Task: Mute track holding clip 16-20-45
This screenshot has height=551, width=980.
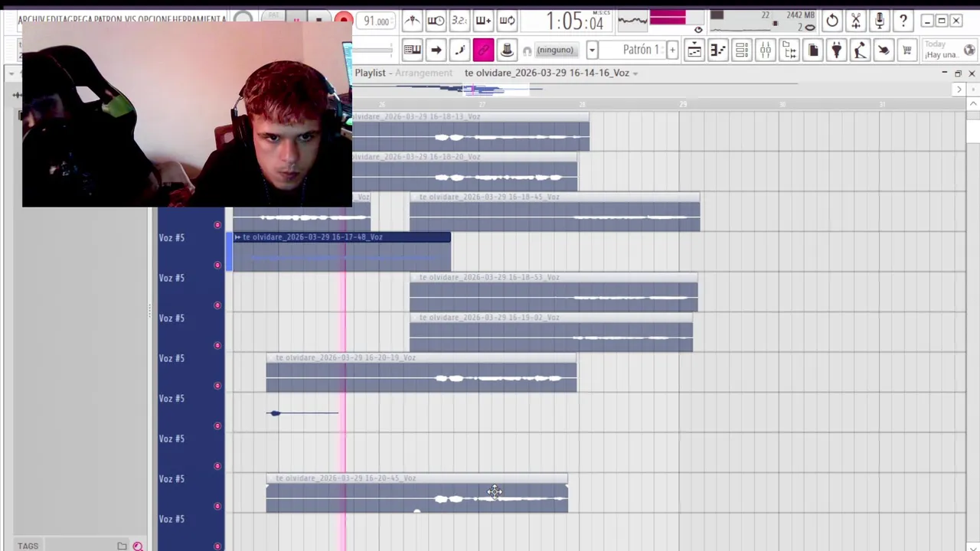Action: 217,506
